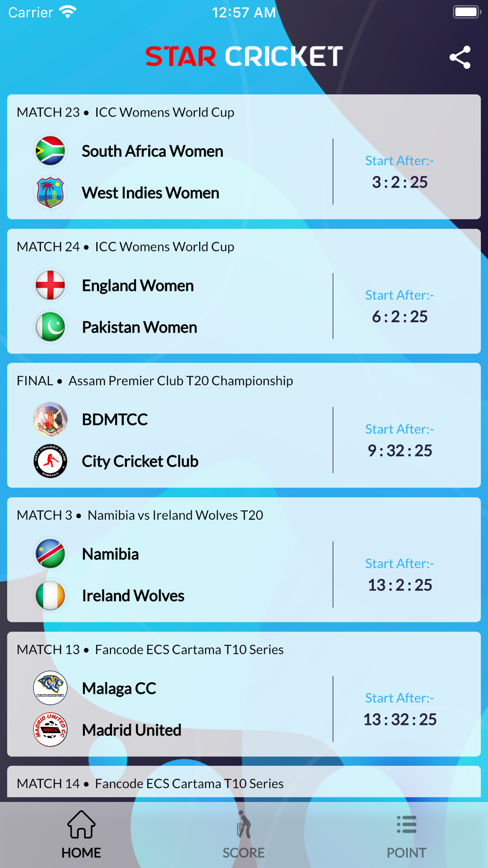Click the West Indies Women crest icon
488x868 pixels.
pyautogui.click(x=50, y=193)
